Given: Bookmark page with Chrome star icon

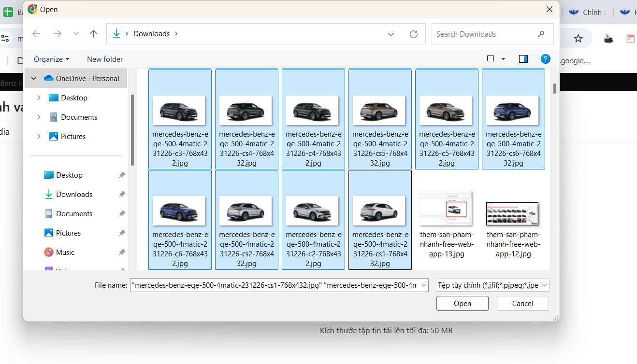Looking at the screenshot, I should click(x=578, y=39).
